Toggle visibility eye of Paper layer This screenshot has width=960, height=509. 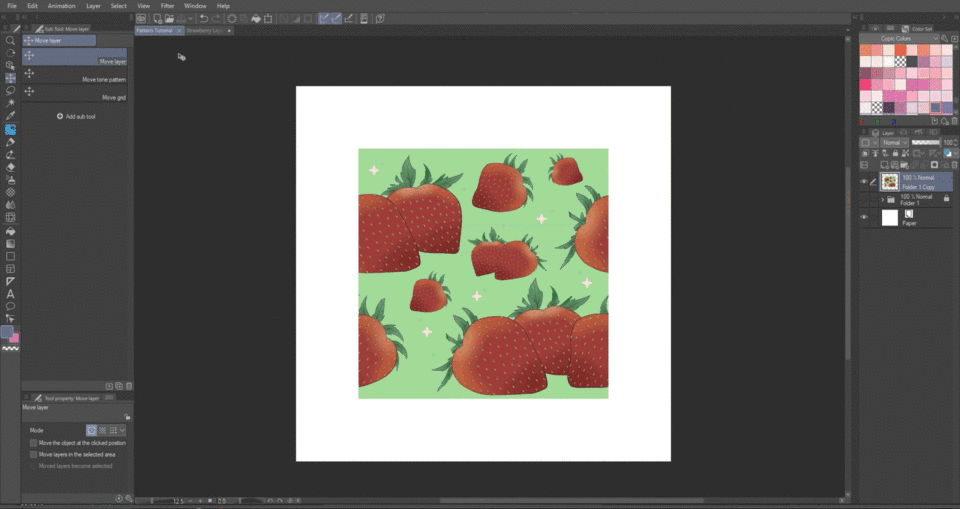(x=864, y=217)
